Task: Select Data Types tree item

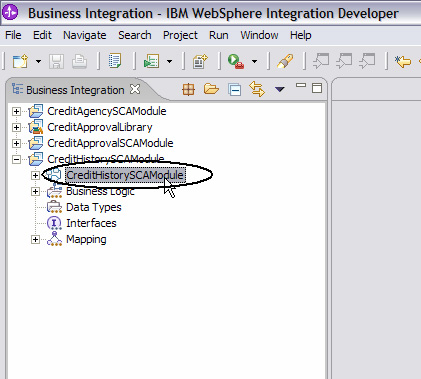Action: (94, 207)
